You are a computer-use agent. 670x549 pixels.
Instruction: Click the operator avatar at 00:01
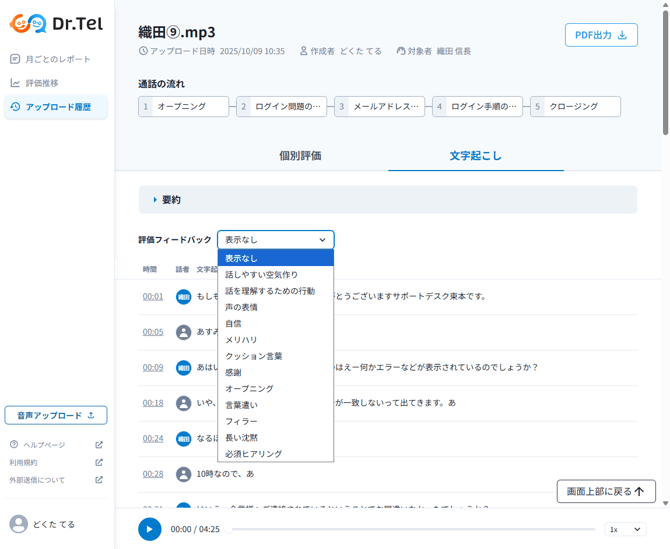point(184,297)
